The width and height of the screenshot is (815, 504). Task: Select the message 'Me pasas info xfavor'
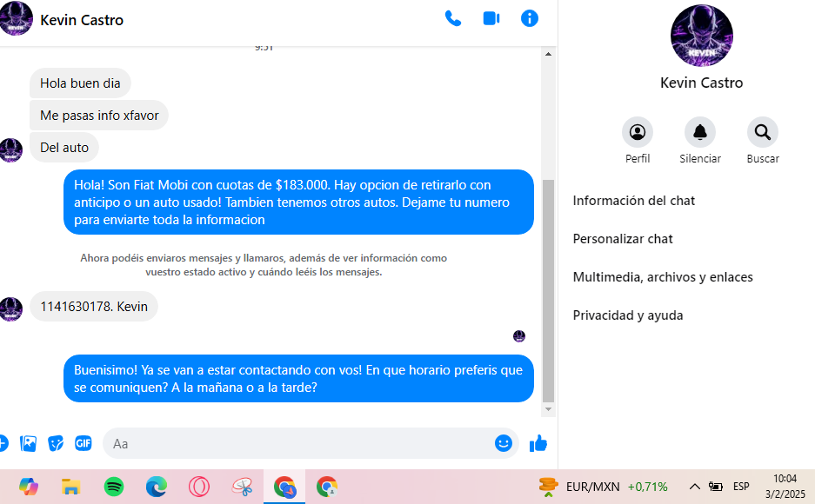99,116
